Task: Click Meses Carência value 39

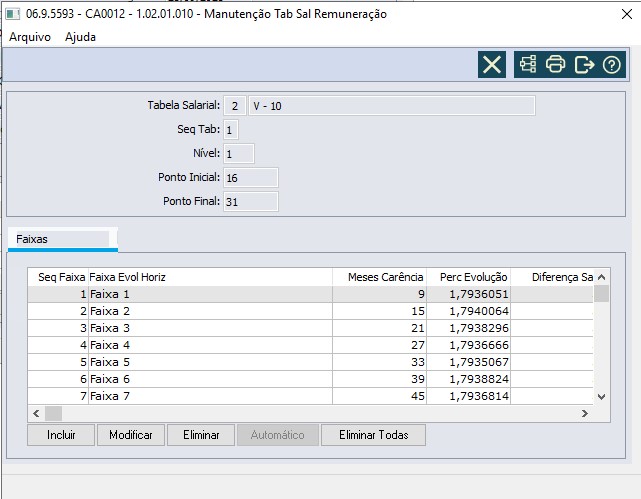Action: coord(379,379)
